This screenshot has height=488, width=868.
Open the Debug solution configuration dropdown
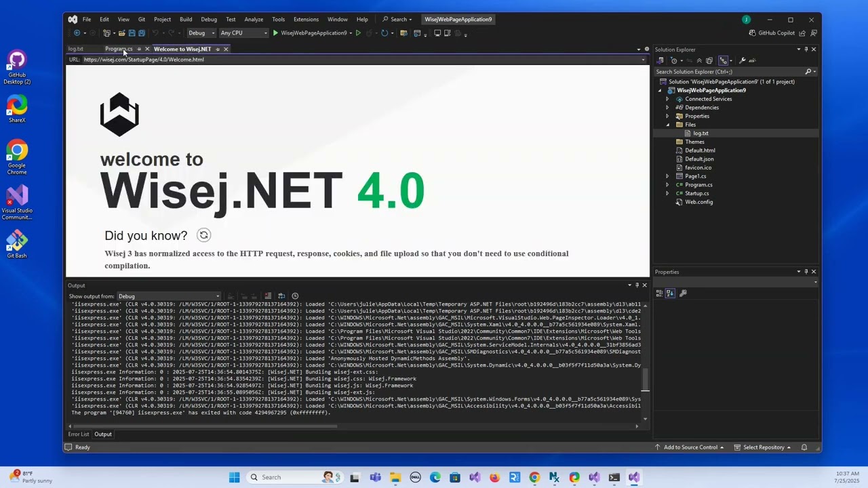(201, 33)
